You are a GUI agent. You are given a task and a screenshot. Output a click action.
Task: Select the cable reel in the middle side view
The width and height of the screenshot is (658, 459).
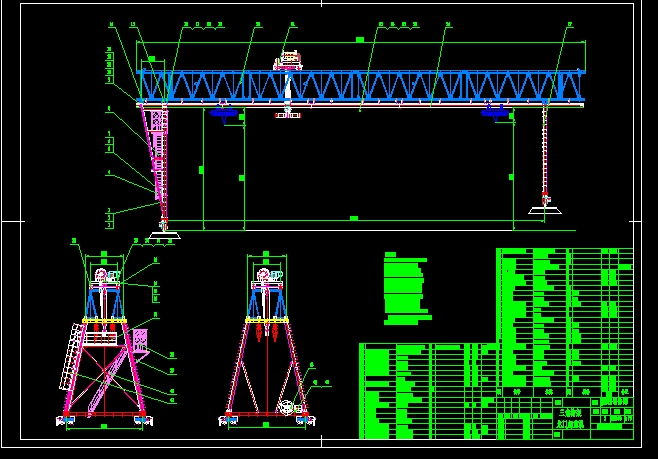tap(286, 407)
